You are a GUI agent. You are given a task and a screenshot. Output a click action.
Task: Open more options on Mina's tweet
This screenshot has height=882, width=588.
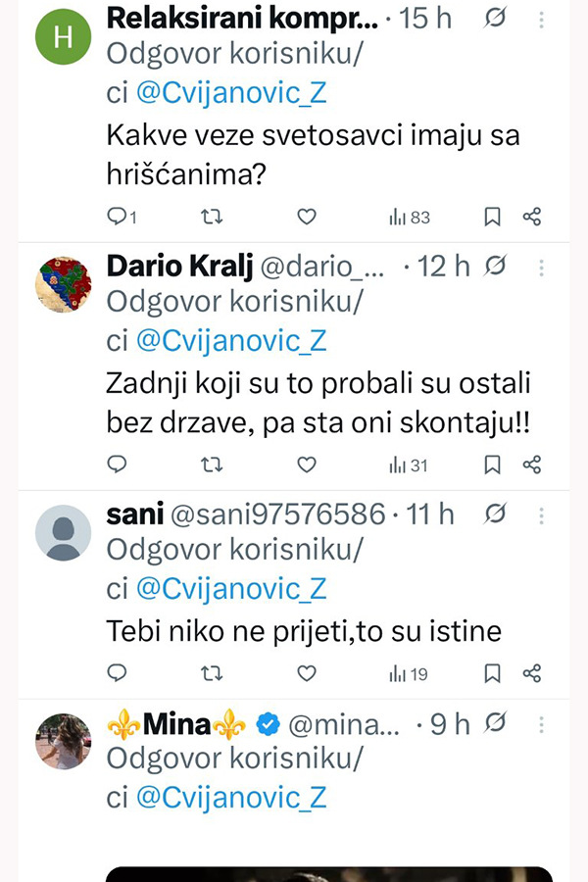tap(542, 724)
